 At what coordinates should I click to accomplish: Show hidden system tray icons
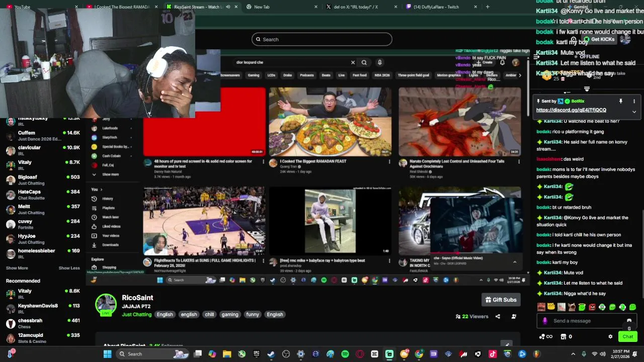(x=573, y=354)
